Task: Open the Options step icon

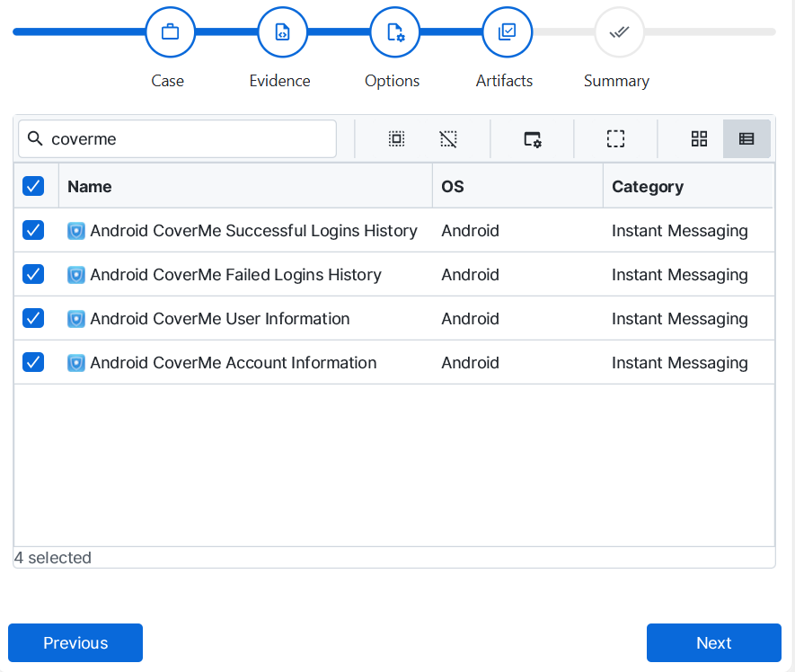Action: coord(394,32)
